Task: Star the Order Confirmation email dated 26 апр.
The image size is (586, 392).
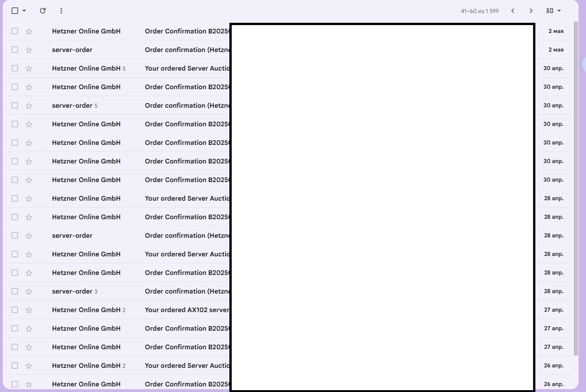Action: [x=29, y=384]
